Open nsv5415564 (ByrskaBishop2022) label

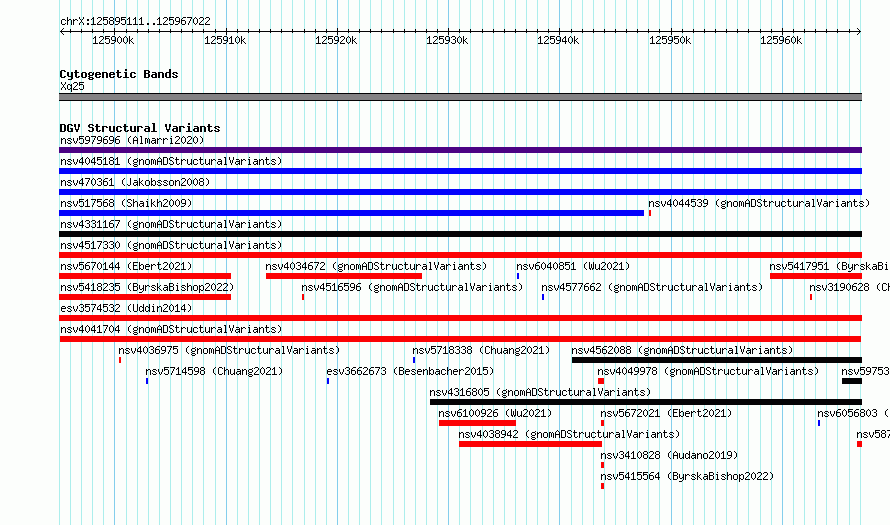pos(687,476)
